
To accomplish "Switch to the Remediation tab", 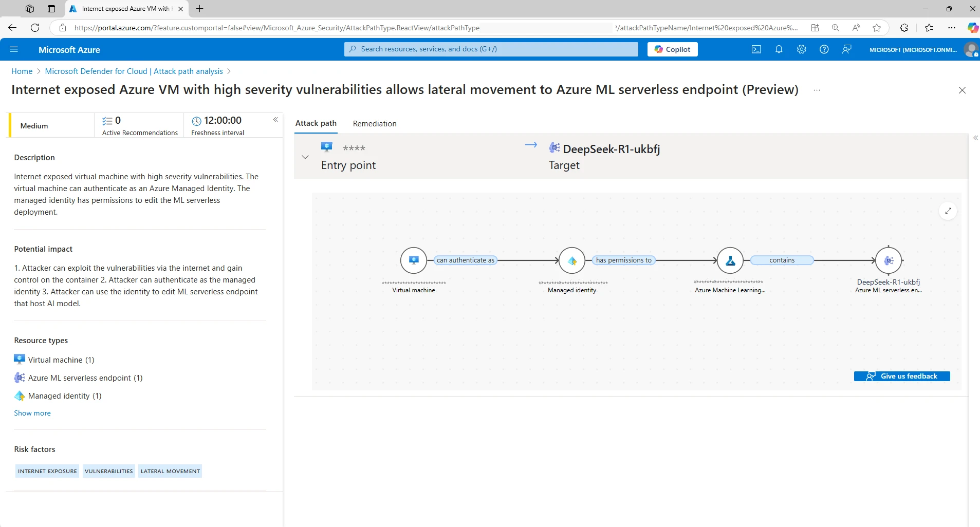I will coord(374,123).
